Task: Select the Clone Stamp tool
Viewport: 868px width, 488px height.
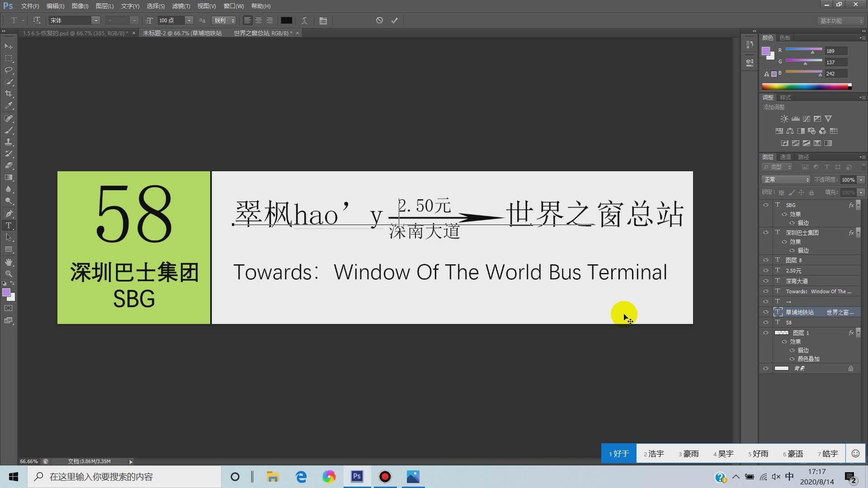Action: pos(9,142)
